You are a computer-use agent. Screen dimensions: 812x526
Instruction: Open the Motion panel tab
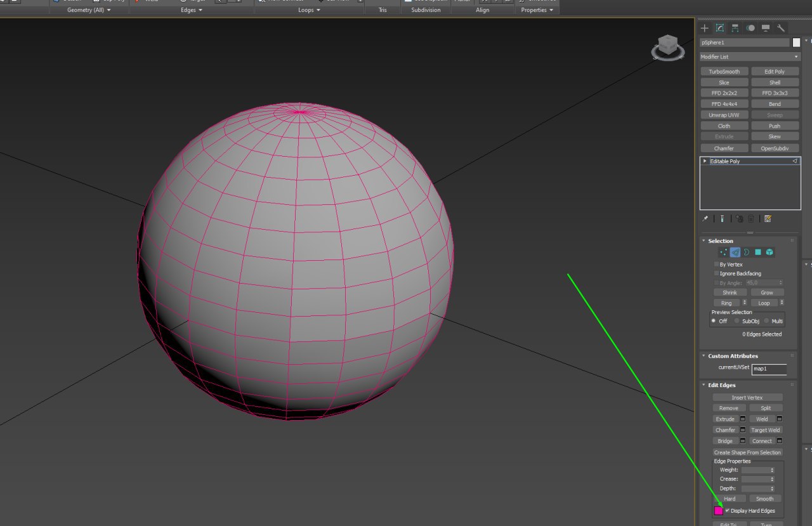tap(750, 28)
